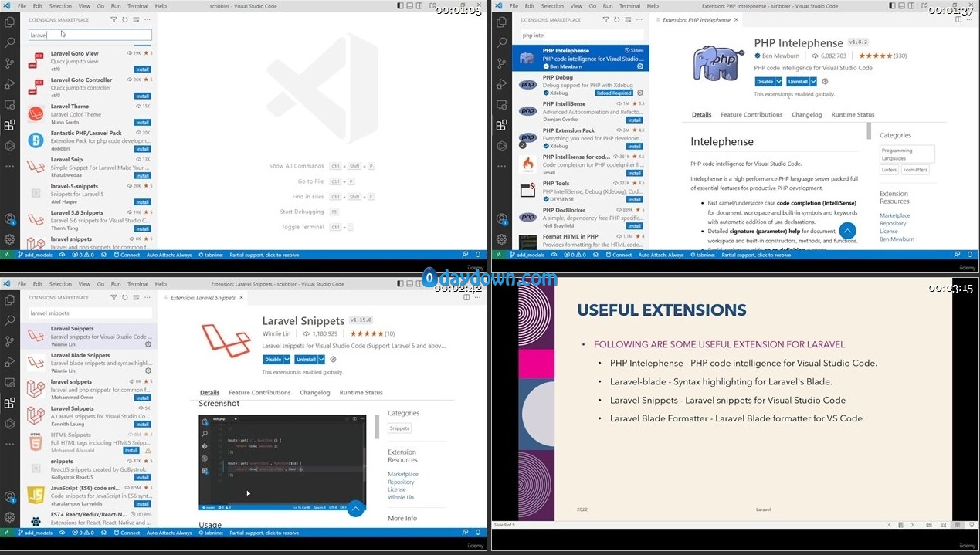Click the 'add_models' branch in the PHP Intelephense status bar
The height and width of the screenshot is (555, 980).
tap(526, 255)
